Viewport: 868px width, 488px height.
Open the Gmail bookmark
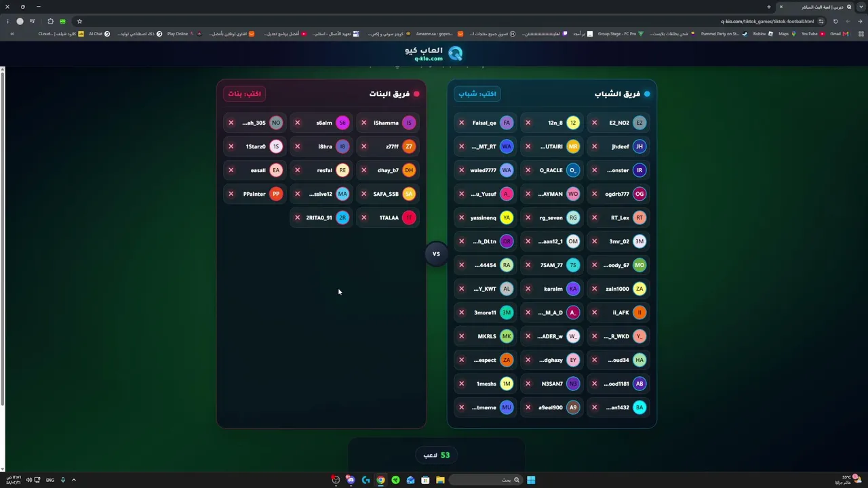point(839,34)
